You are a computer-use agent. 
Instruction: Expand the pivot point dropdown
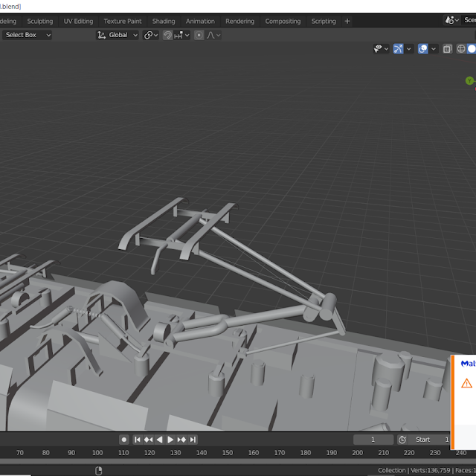(151, 35)
